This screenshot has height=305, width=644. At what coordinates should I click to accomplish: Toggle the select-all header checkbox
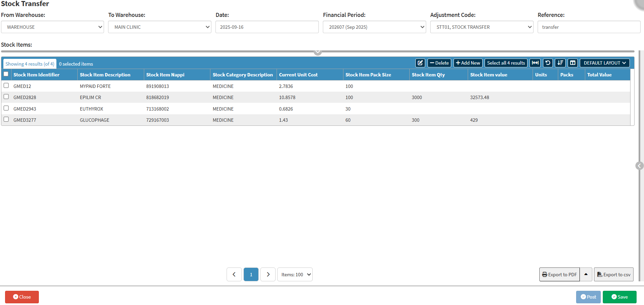(6, 74)
